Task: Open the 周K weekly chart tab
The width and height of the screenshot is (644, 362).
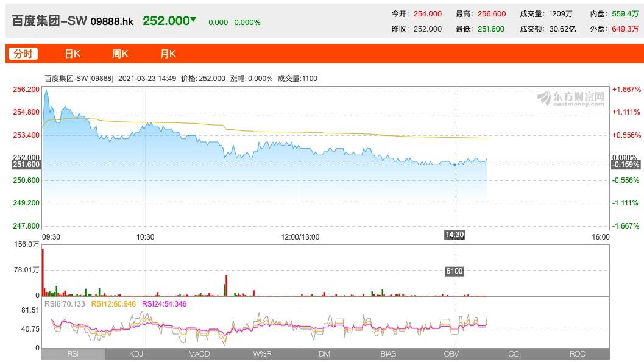Action: (x=120, y=54)
